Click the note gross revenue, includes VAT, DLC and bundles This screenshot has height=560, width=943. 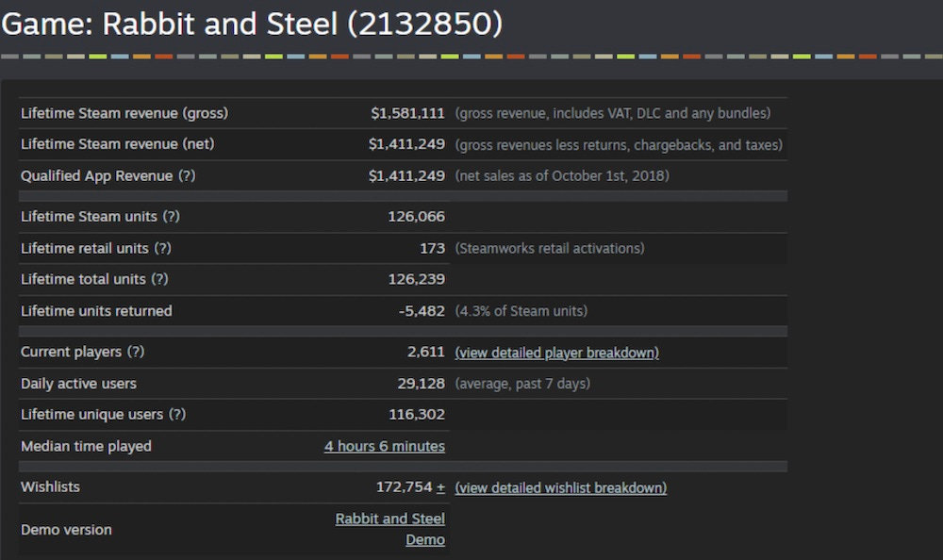(x=613, y=113)
